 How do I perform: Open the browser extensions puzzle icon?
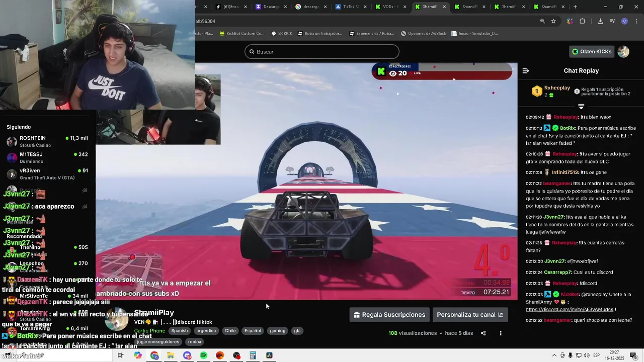pos(583,21)
